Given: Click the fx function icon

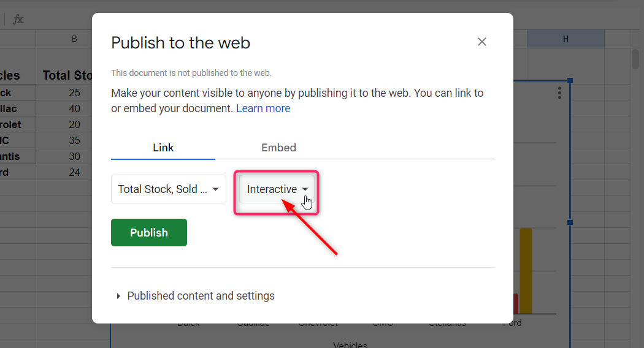Looking at the screenshot, I should click(18, 20).
